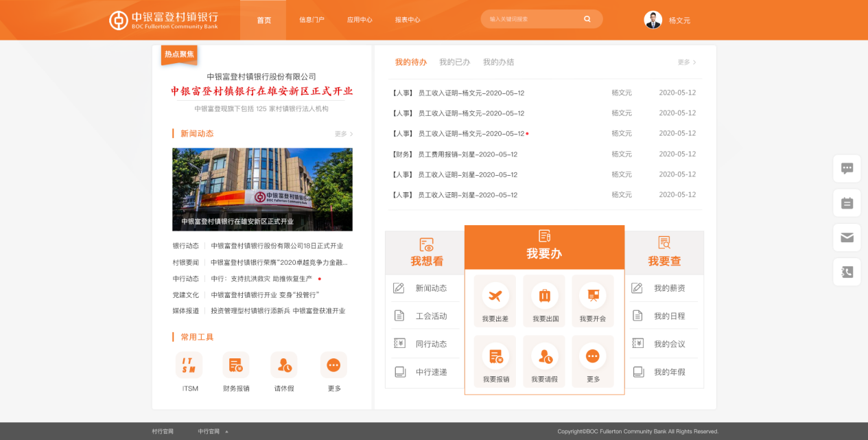Start a 我要出差 travel request

[x=495, y=301]
